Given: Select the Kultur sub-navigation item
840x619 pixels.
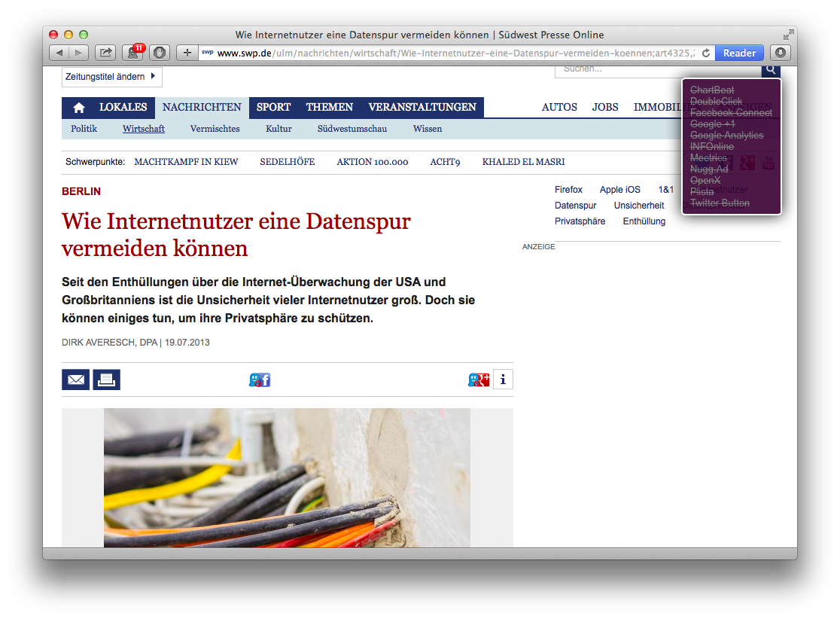Looking at the screenshot, I should [x=278, y=129].
